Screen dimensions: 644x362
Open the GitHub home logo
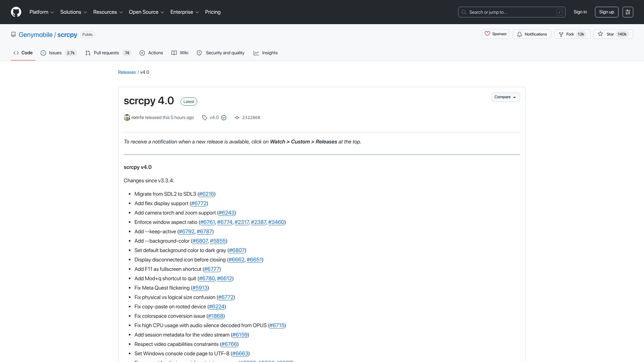[16, 12]
